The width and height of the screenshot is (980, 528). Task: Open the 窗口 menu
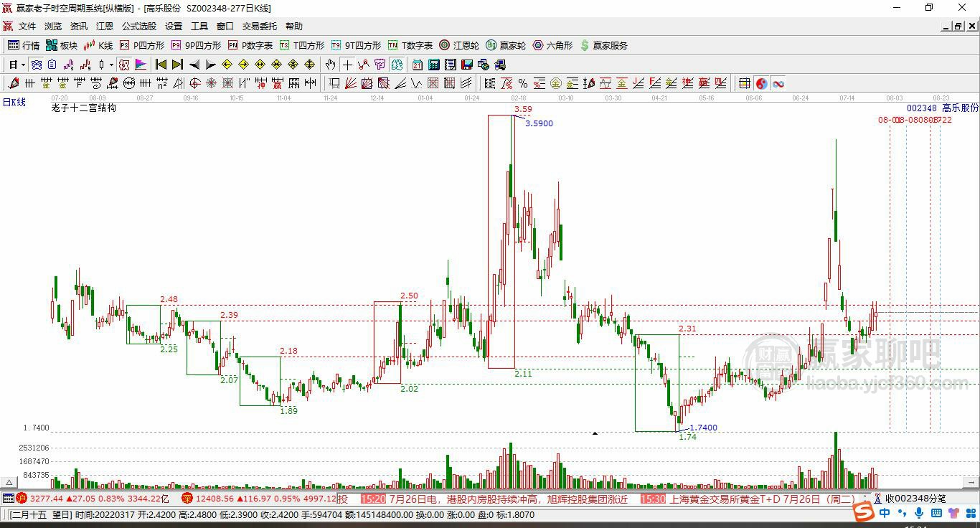coord(225,27)
